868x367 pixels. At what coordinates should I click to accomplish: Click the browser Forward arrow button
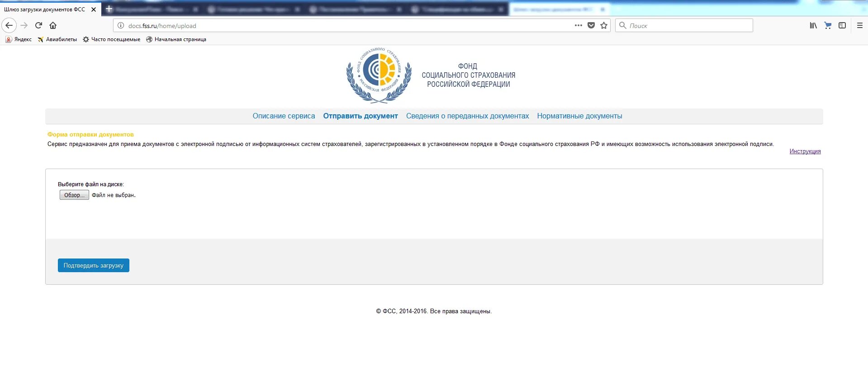pos(24,26)
